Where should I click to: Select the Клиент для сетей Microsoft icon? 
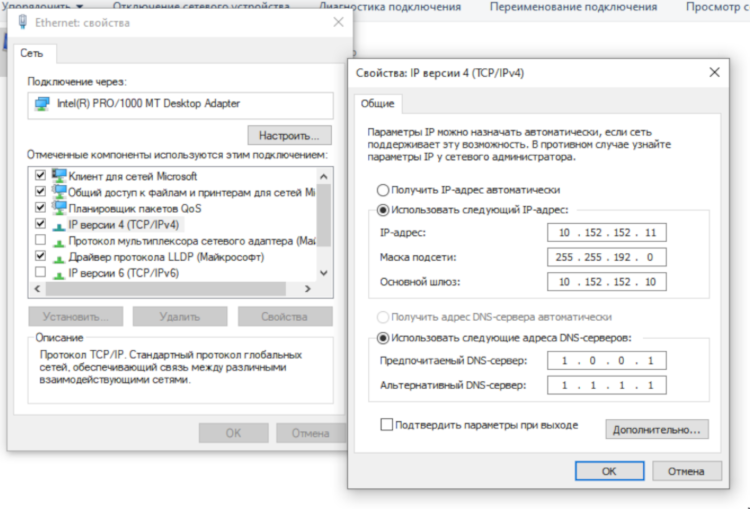tap(58, 176)
